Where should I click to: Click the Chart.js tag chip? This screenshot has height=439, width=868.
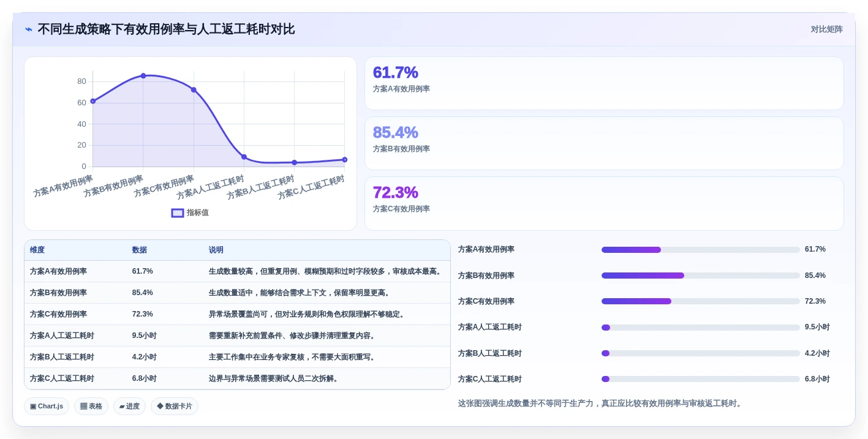pyautogui.click(x=47, y=406)
